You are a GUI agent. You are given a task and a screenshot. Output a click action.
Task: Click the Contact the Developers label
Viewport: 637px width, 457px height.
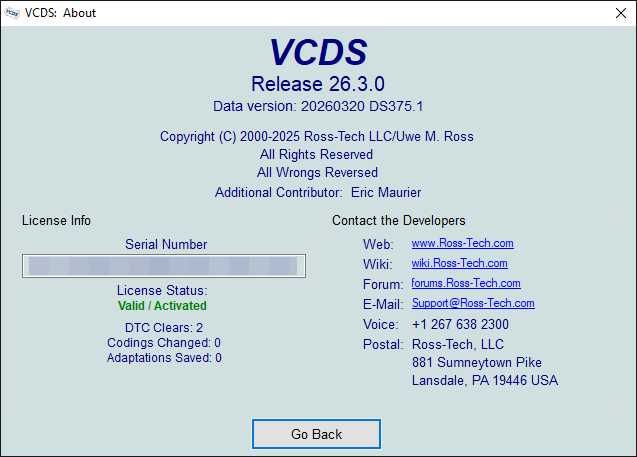click(399, 220)
